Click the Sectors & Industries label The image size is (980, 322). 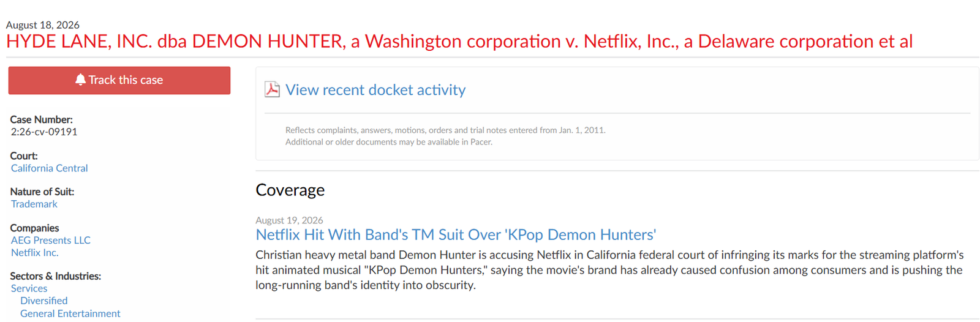[55, 276]
